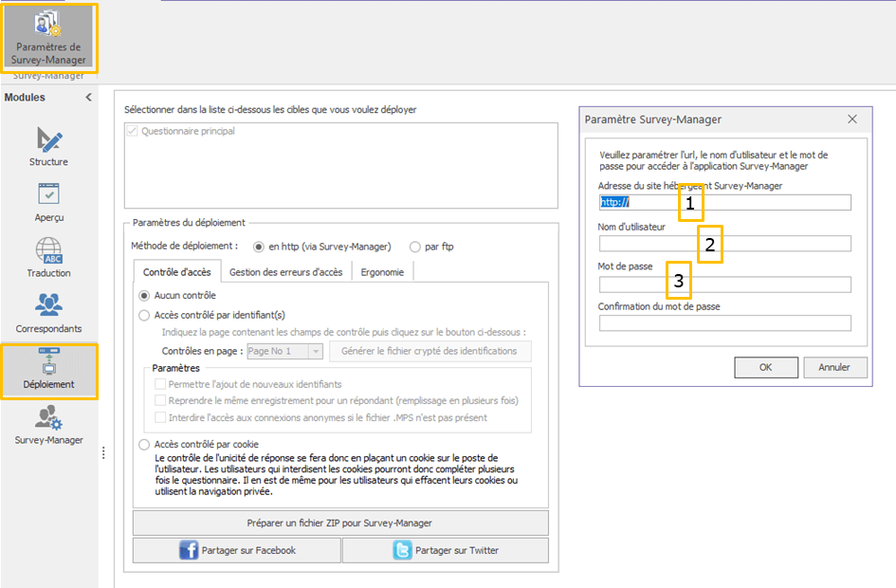The image size is (896, 588).
Task: Click the Facebook icon on share button
Action: point(188,550)
